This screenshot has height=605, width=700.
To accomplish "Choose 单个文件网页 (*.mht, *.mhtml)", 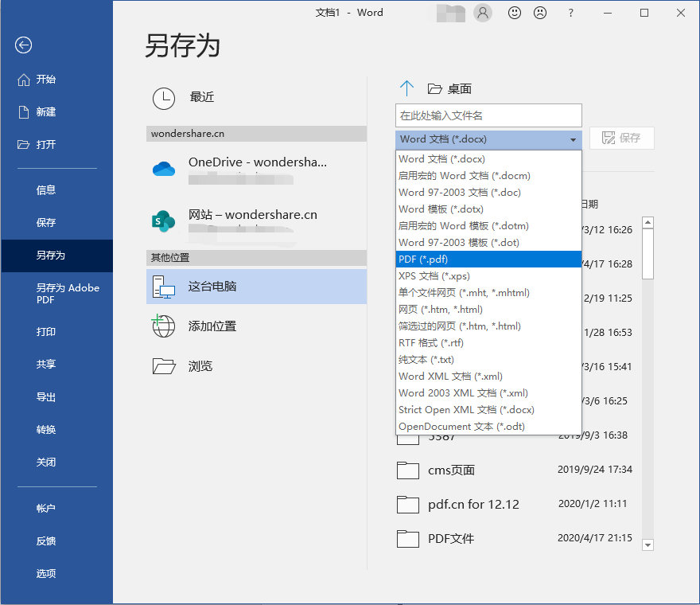I will tap(488, 293).
